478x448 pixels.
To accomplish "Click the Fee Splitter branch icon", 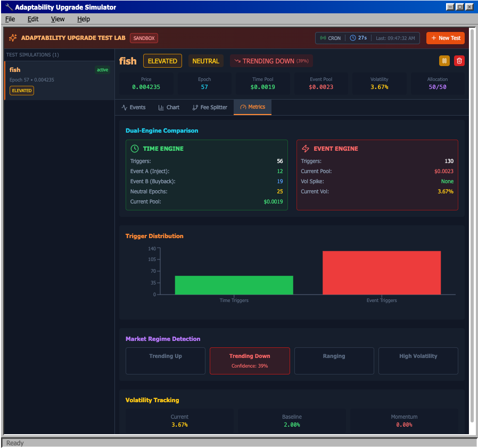I will (195, 108).
